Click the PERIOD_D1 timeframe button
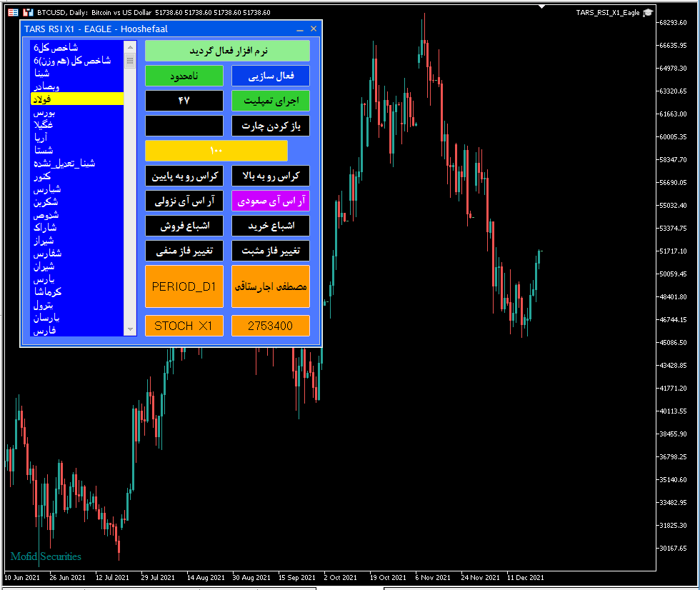Image resolution: width=700 pixels, height=590 pixels. pos(184,286)
